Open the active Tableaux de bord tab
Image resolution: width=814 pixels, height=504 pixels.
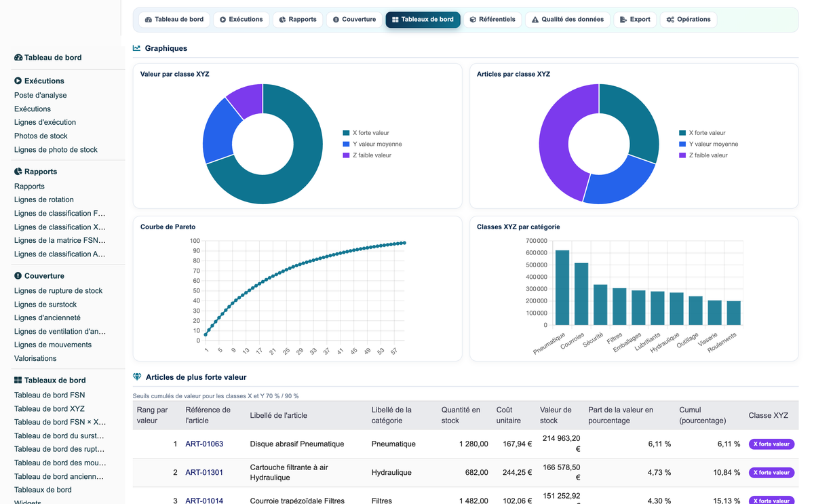click(423, 20)
